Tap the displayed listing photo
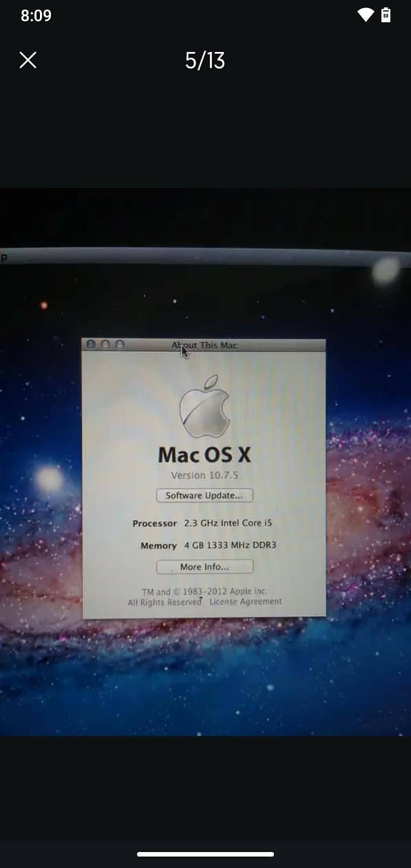Image resolution: width=411 pixels, height=868 pixels. (205, 461)
